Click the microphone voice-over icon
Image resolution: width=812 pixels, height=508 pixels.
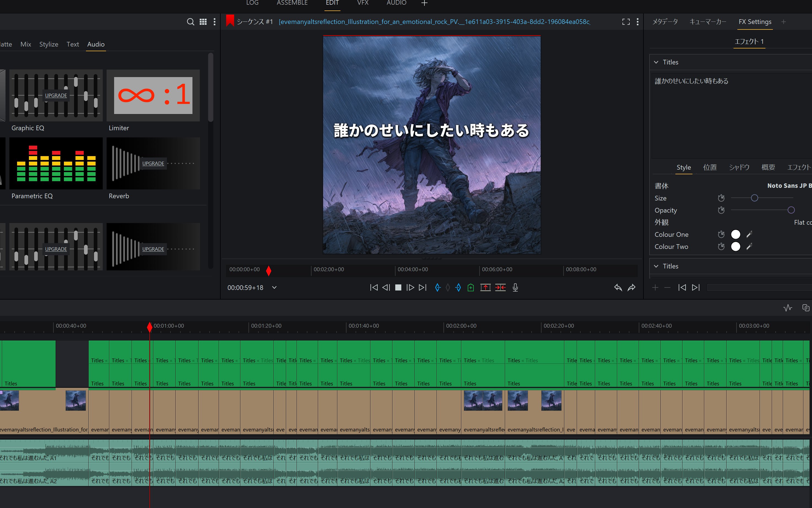coord(515,288)
